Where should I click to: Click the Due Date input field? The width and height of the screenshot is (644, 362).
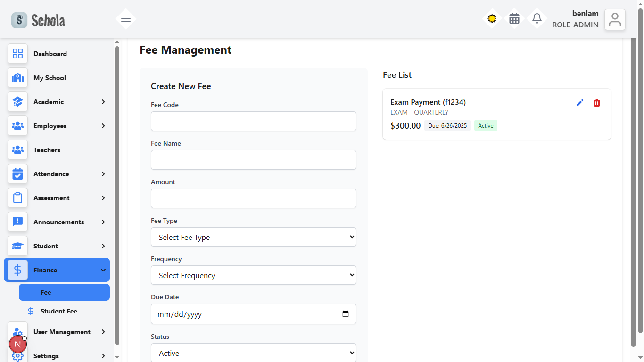coord(245,314)
